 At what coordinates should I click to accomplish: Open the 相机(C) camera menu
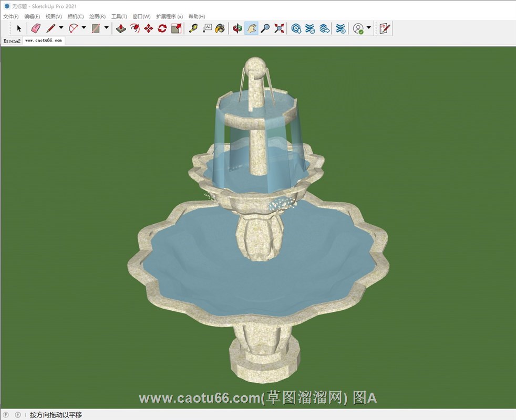pyautogui.click(x=76, y=16)
